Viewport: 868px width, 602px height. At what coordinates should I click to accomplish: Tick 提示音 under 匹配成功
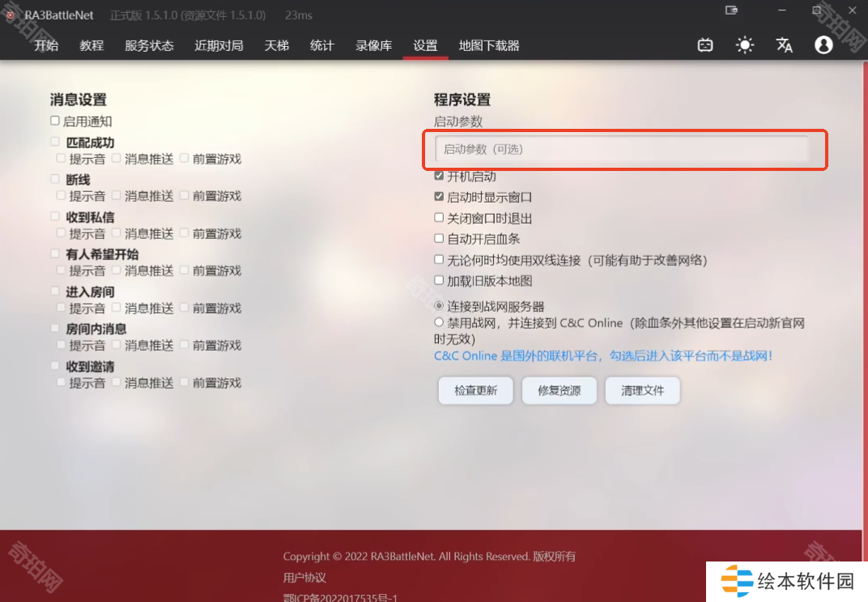[61, 158]
